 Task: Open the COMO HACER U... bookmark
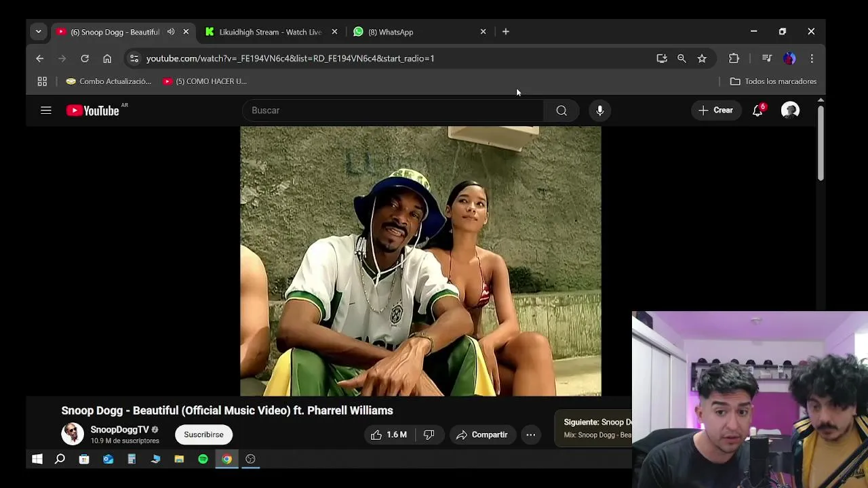tap(205, 81)
